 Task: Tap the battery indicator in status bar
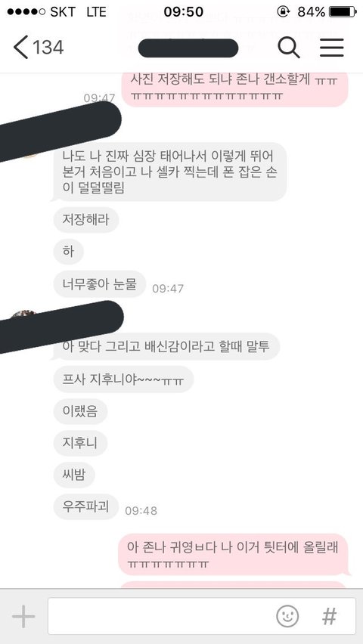coord(343,12)
